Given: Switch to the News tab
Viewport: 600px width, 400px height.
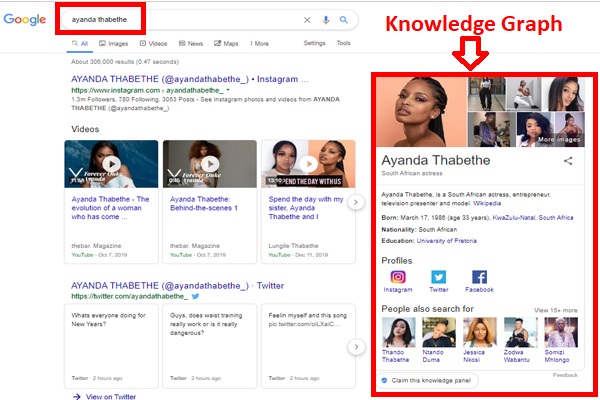Looking at the screenshot, I should [191, 44].
